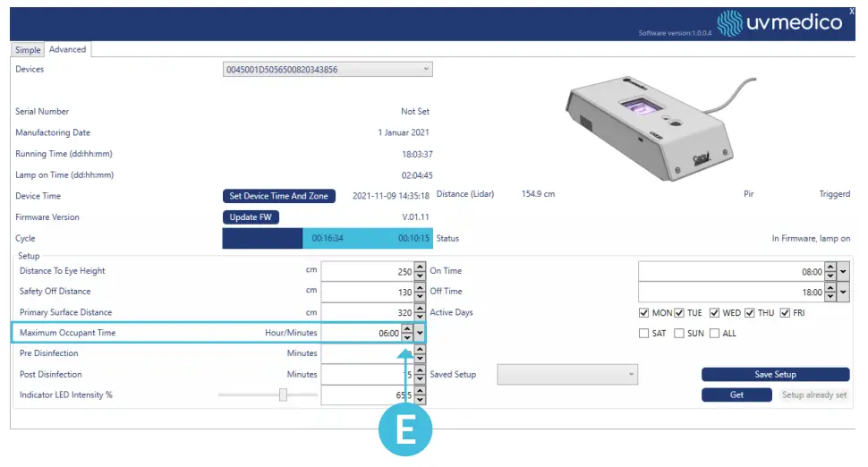Screen dimensions: 868x467
Task: Click the uvmedico logo
Action: point(779,22)
